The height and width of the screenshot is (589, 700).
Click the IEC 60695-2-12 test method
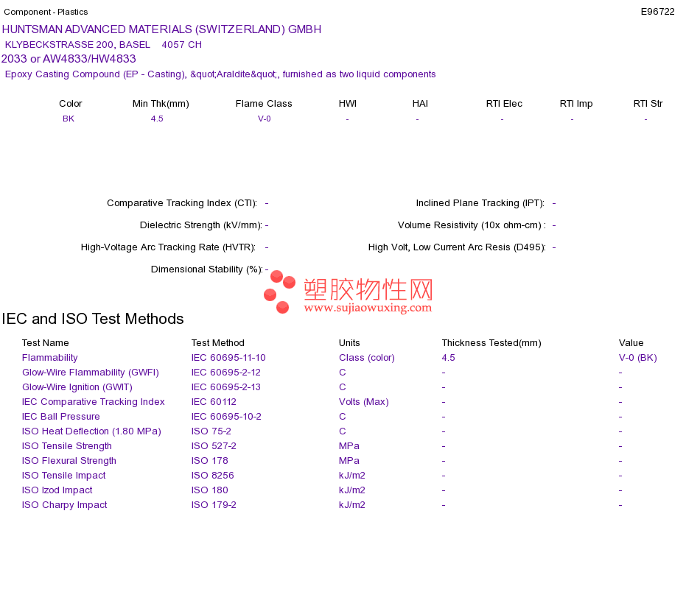tap(226, 373)
